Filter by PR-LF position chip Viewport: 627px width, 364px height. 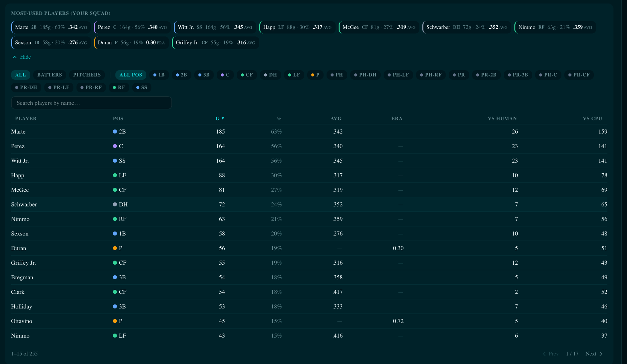[59, 87]
